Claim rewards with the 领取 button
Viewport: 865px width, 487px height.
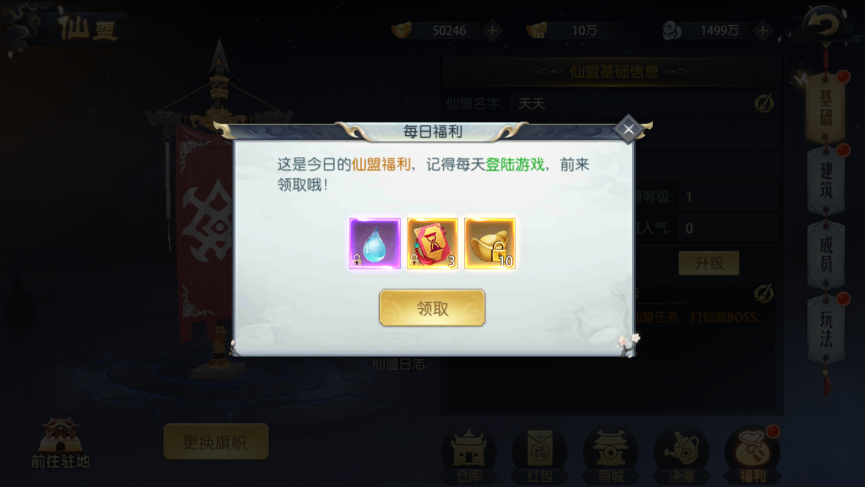tap(432, 308)
